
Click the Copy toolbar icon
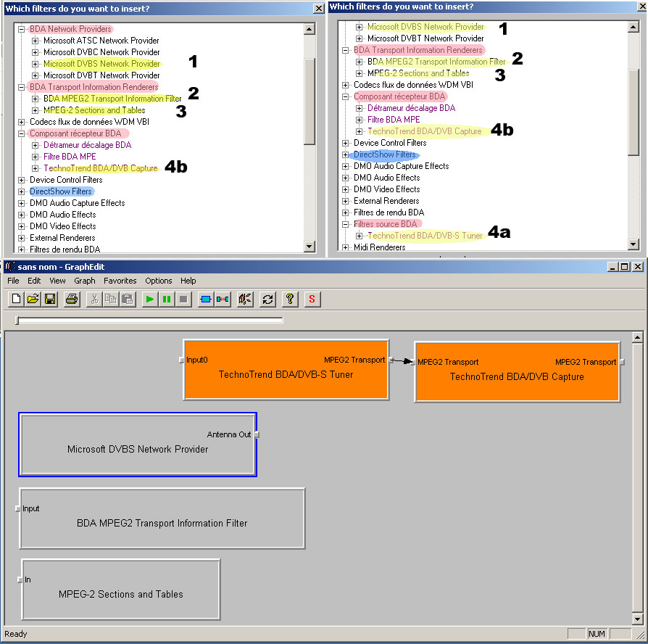[111, 299]
